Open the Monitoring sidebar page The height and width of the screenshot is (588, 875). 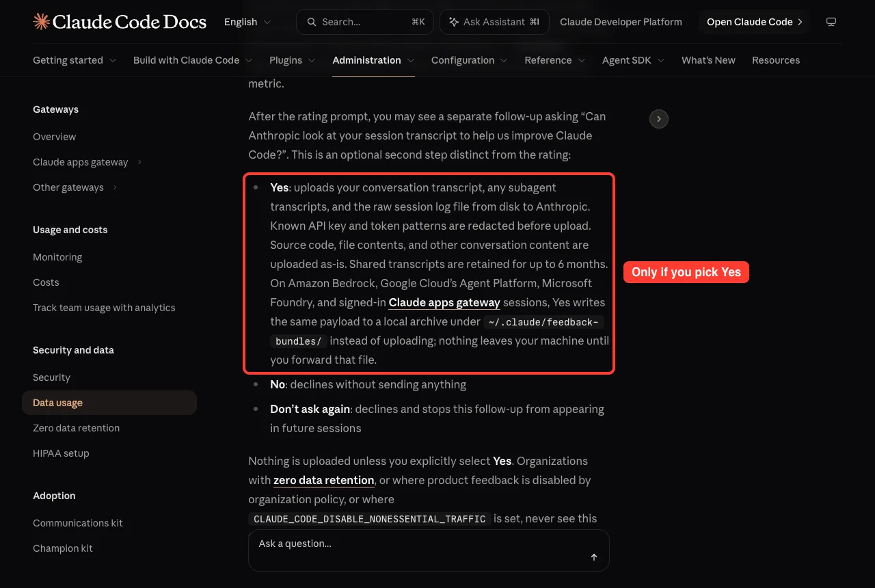click(57, 257)
